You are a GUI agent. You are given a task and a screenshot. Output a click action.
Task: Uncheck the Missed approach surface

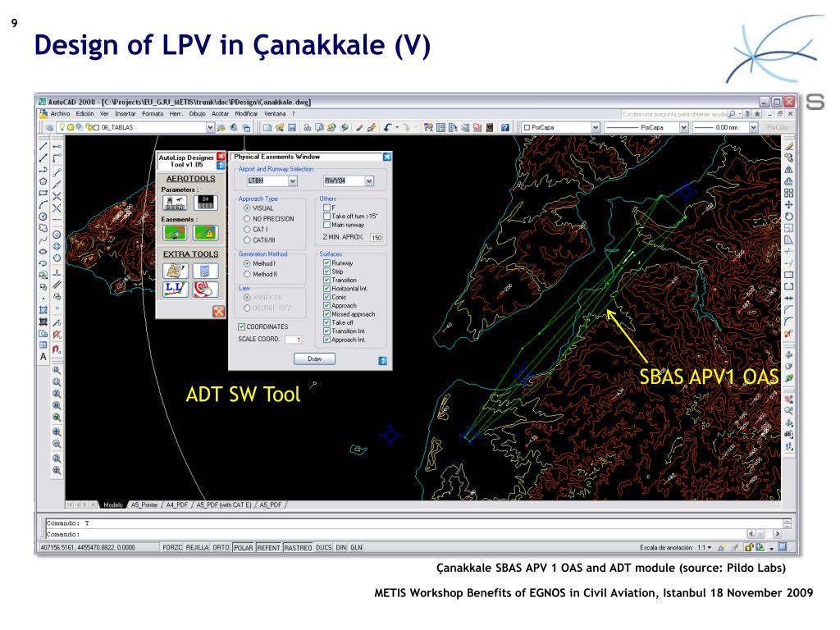click(x=349, y=314)
